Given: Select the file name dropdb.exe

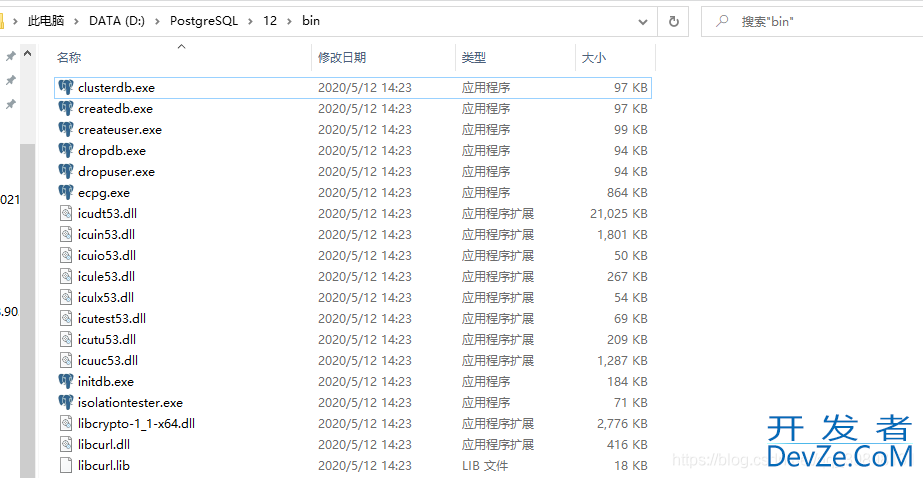Looking at the screenshot, I should (x=112, y=151).
